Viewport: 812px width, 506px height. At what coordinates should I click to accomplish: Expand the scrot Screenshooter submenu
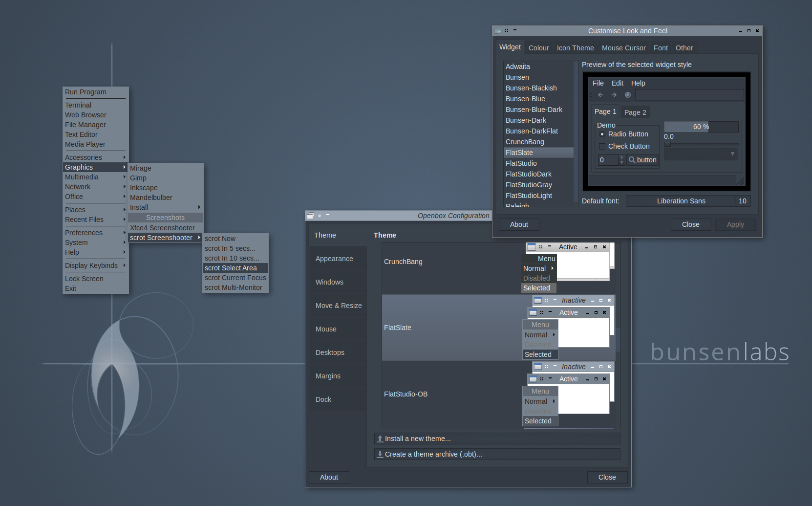(162, 238)
